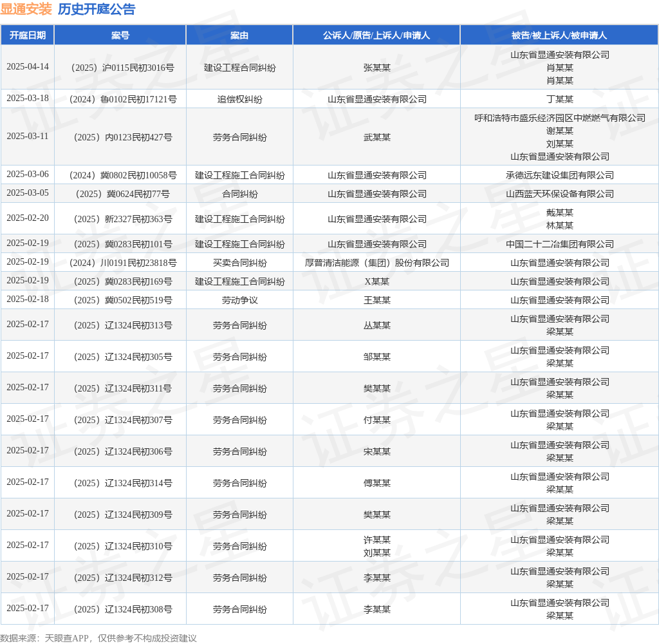Click the 历史开庭公告 heading
659x644 pixels.
tap(97, 9)
